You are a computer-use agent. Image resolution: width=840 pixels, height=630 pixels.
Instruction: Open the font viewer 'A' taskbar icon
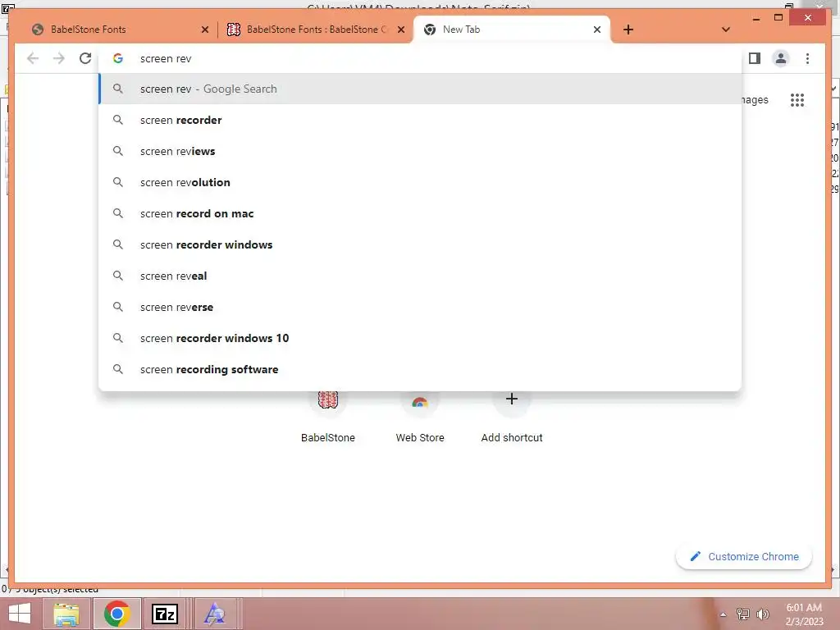coord(215,614)
